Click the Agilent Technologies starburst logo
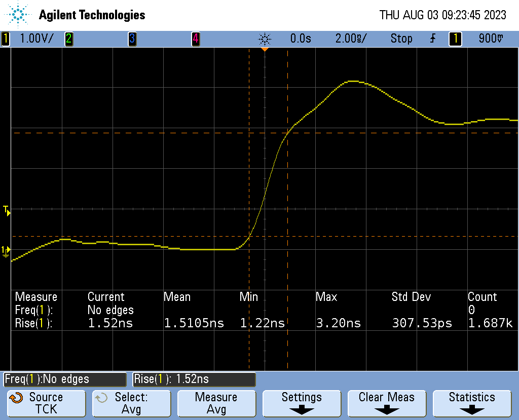The image size is (519, 420). click(19, 15)
